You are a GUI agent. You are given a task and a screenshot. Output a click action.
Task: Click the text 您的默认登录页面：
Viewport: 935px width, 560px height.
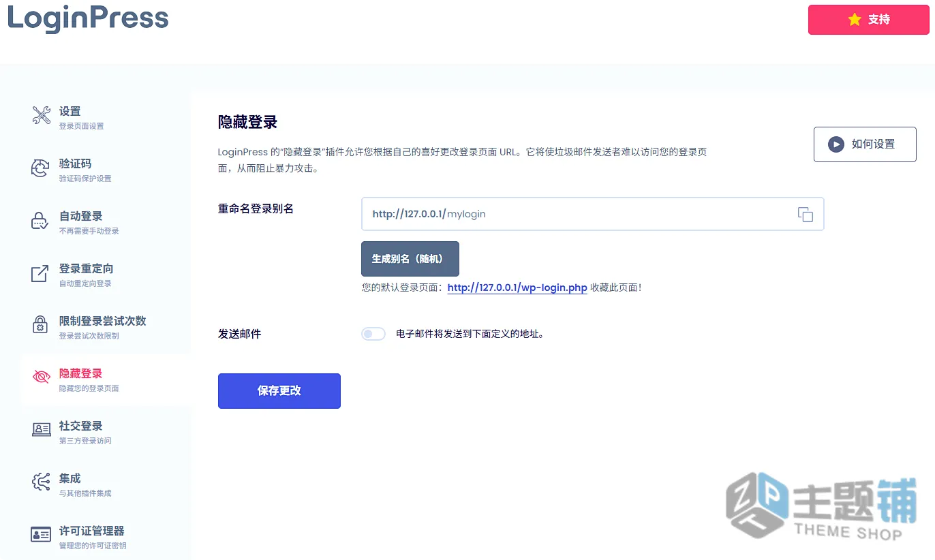point(403,287)
